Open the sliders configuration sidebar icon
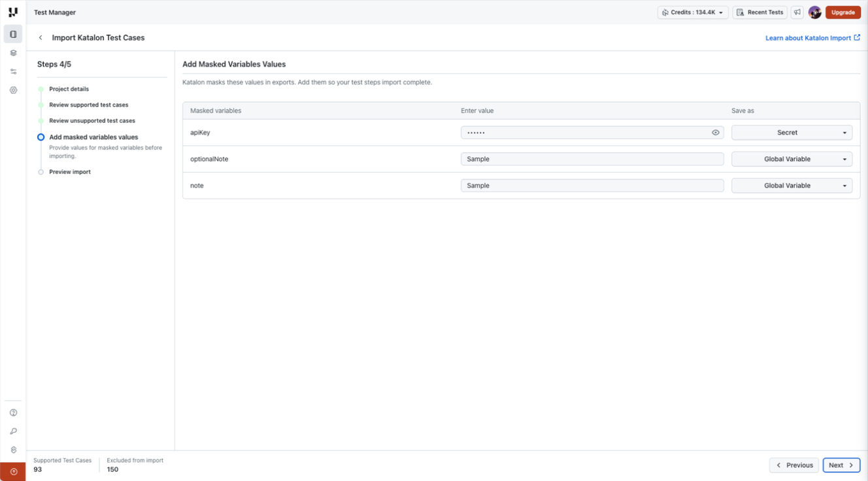The width and height of the screenshot is (868, 481). click(13, 72)
